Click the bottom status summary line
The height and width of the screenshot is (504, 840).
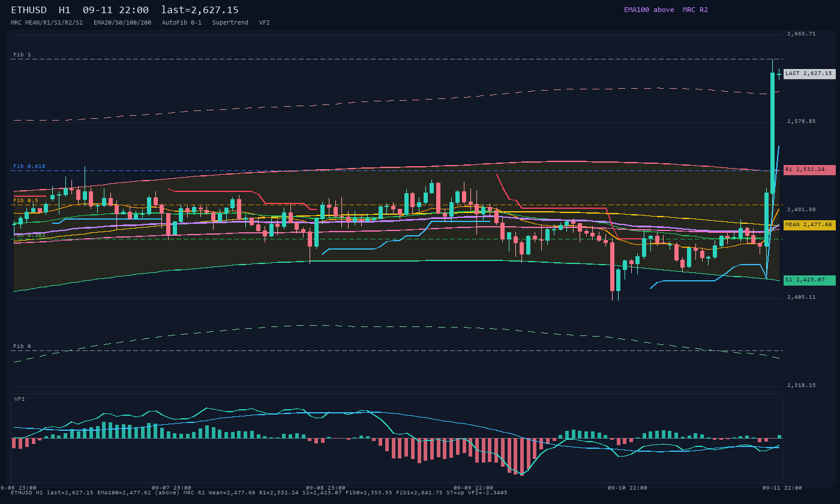tap(259, 493)
